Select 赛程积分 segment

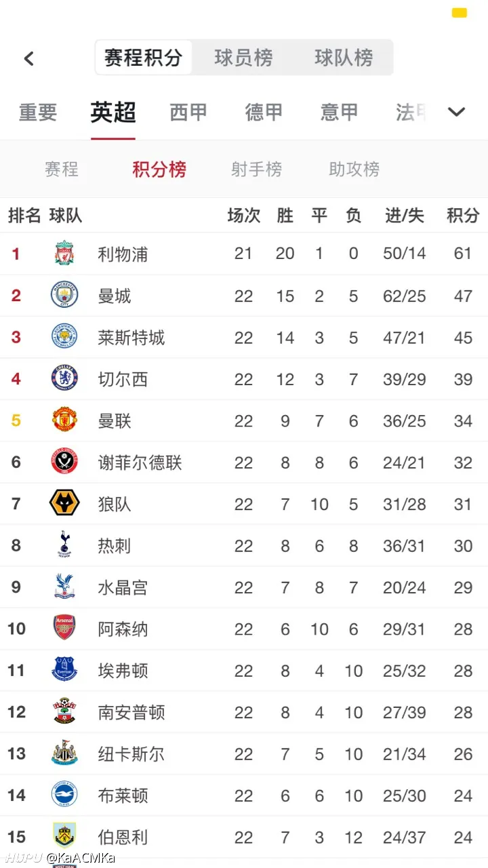143,58
